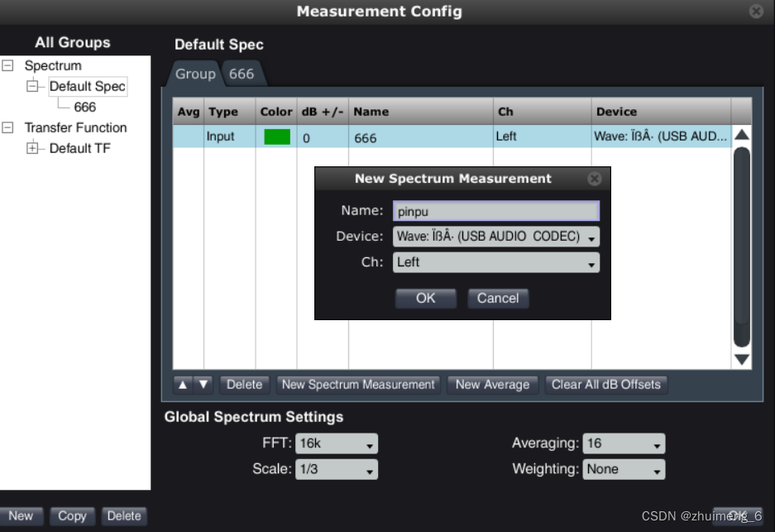Close the Measurement Config window
The height and width of the screenshot is (532, 775).
(756, 11)
